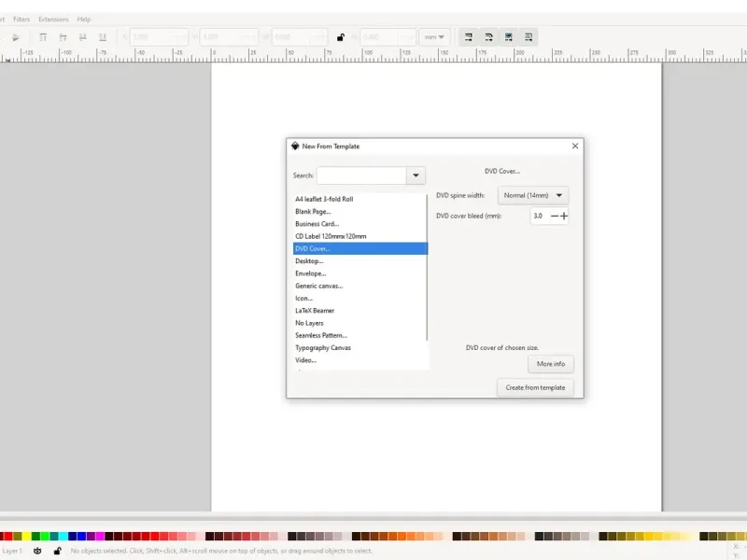Toggle scale rounded corners in rectangles
Viewport: 747px width, 560px height.
[488, 37]
